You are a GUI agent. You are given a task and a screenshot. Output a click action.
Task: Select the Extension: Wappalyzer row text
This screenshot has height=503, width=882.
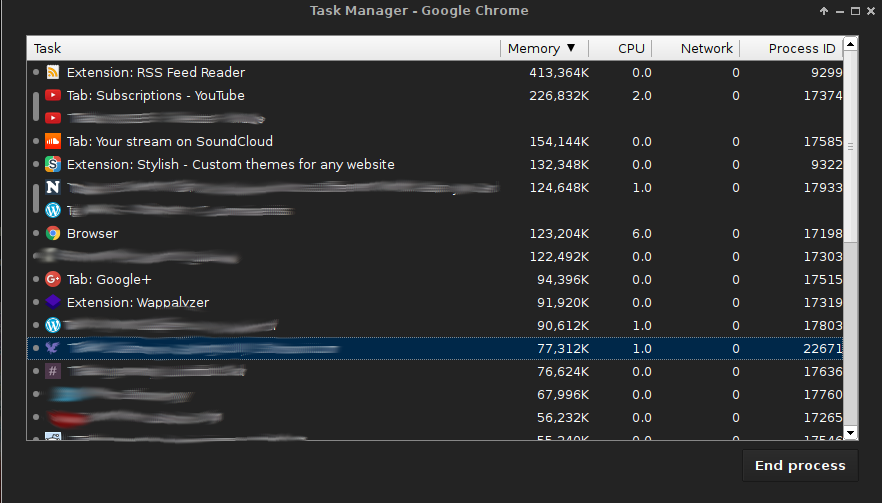[138, 303]
